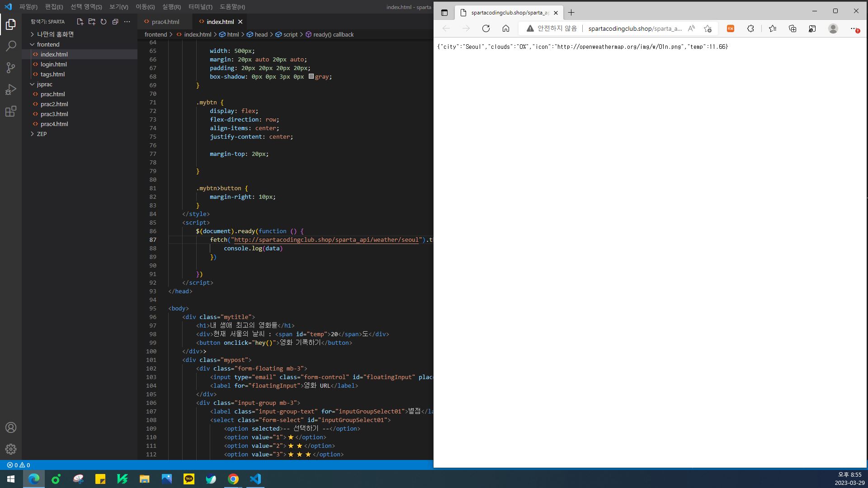Screen dimensions: 868x488
Task: Go to the browser home page
Action: pos(506,28)
